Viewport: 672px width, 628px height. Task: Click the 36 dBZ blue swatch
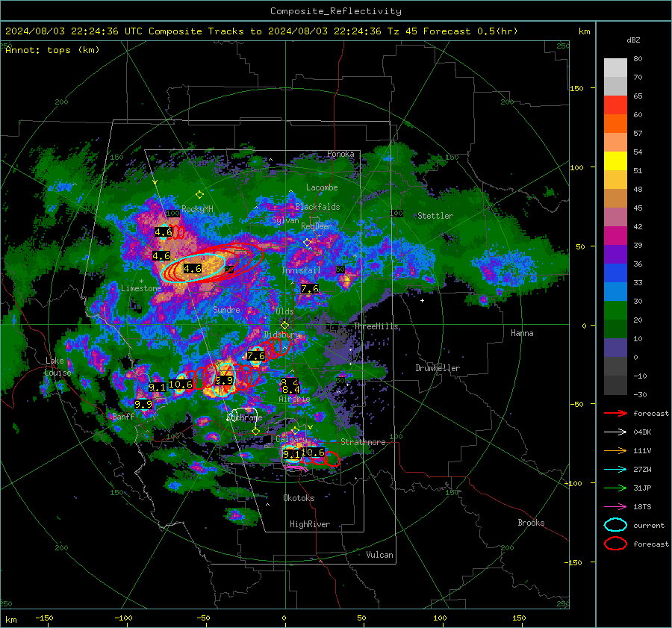[615, 273]
